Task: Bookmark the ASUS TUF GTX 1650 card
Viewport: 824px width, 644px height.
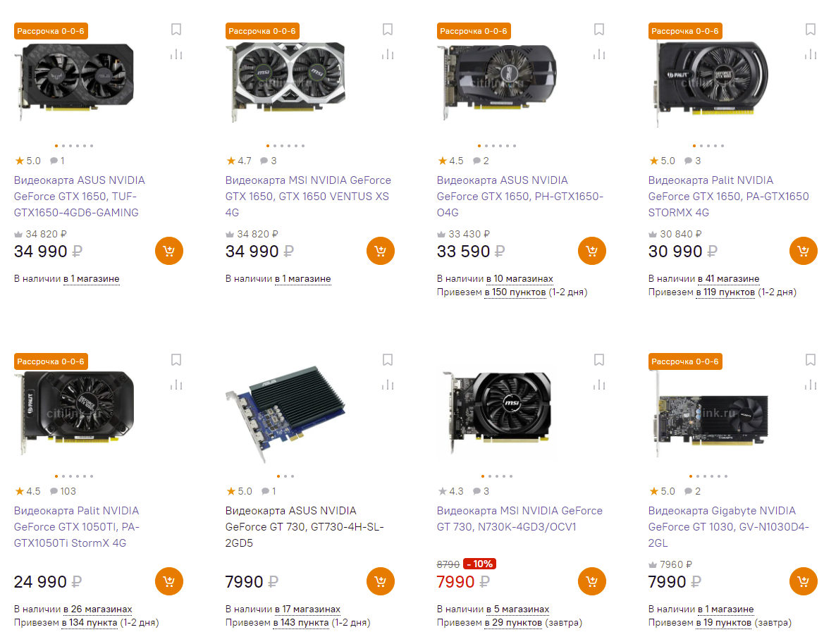Action: tap(176, 30)
